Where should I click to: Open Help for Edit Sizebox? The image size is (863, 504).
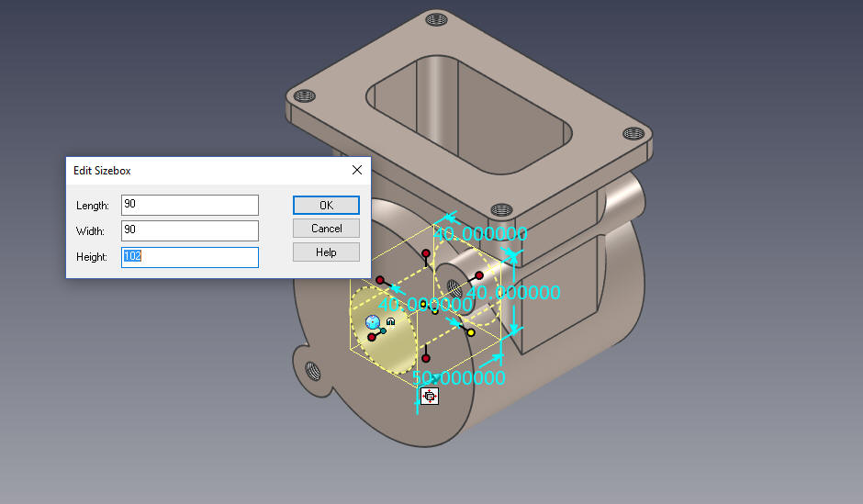coord(326,252)
